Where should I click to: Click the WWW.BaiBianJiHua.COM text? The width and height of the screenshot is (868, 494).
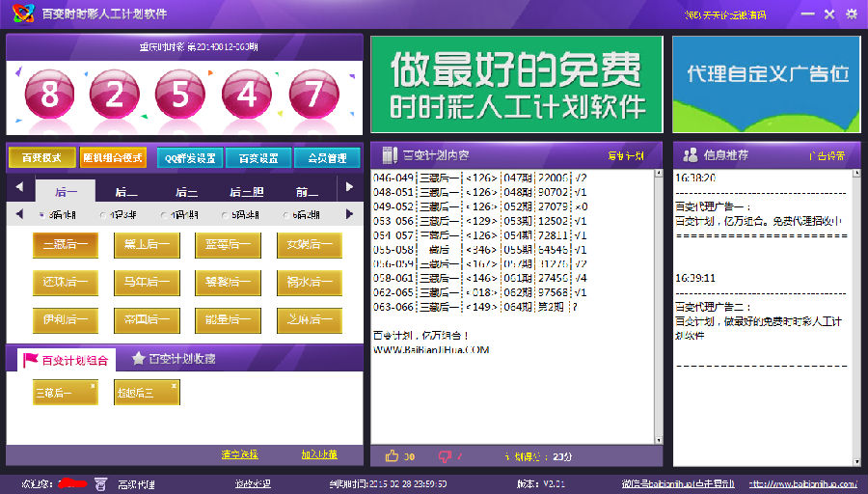click(431, 350)
